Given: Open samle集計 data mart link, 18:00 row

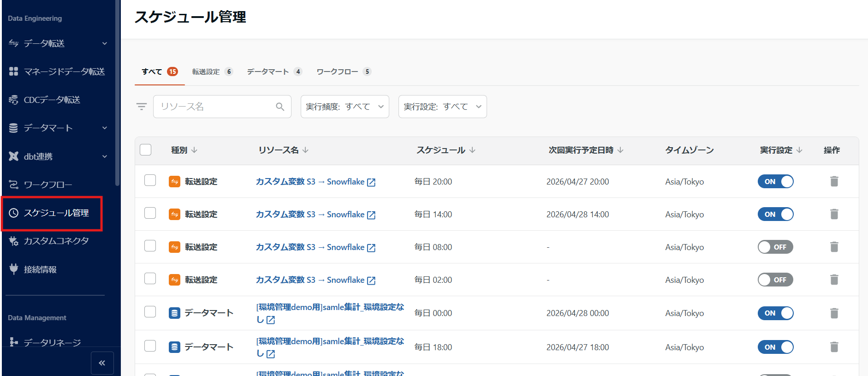Looking at the screenshot, I should [330, 347].
